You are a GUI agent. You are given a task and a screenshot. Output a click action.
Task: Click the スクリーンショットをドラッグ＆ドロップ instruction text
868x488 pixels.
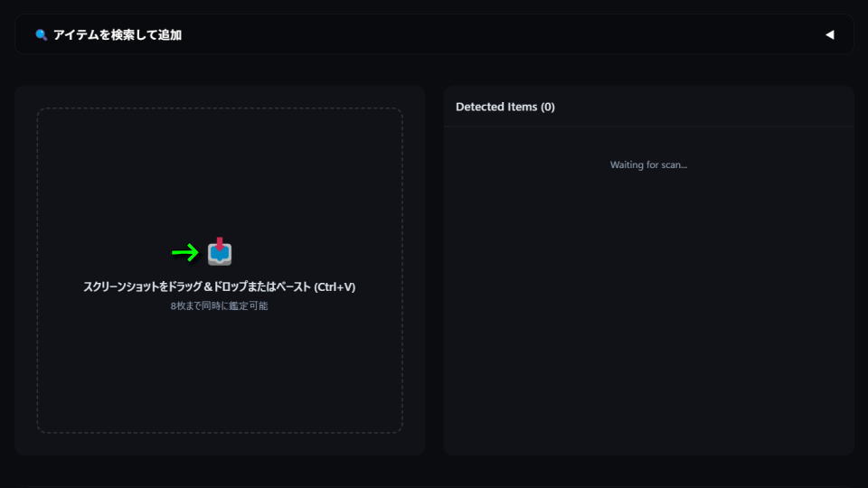pyautogui.click(x=196, y=286)
